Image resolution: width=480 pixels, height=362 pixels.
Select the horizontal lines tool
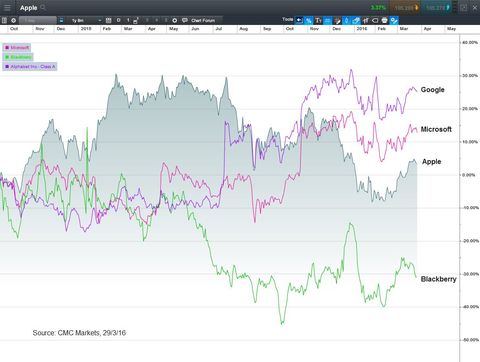(328, 21)
